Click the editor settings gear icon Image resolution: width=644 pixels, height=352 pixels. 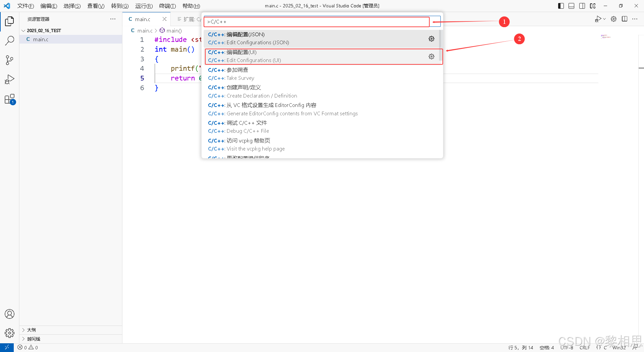[x=613, y=19]
